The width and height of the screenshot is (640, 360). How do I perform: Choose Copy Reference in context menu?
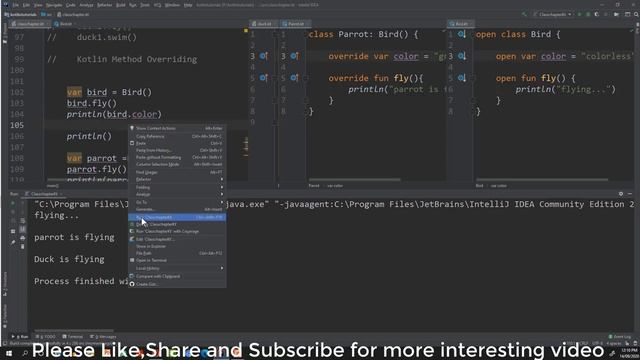point(177,136)
